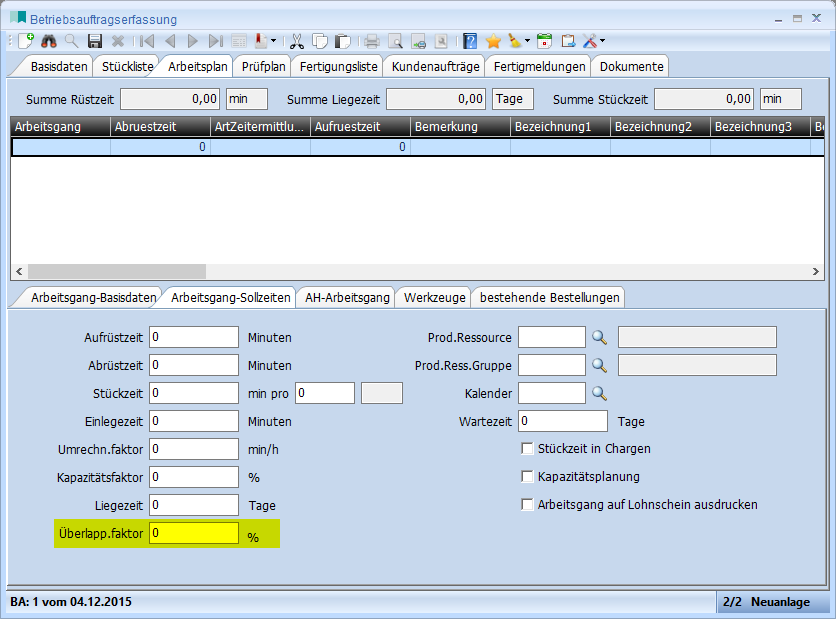The image size is (836, 619).
Task: Open the Stückliste tab
Action: tap(127, 67)
